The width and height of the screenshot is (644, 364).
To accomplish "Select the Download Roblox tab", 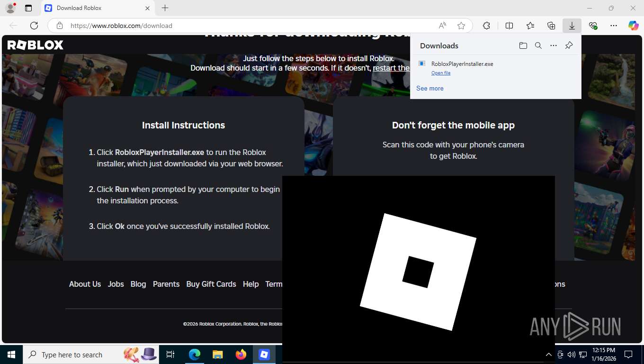I will [98, 8].
